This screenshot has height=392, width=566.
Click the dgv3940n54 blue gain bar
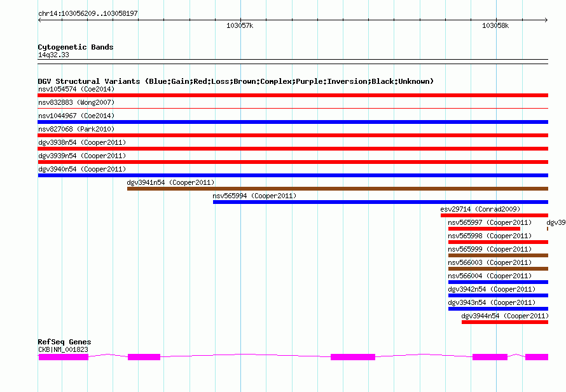(293, 175)
